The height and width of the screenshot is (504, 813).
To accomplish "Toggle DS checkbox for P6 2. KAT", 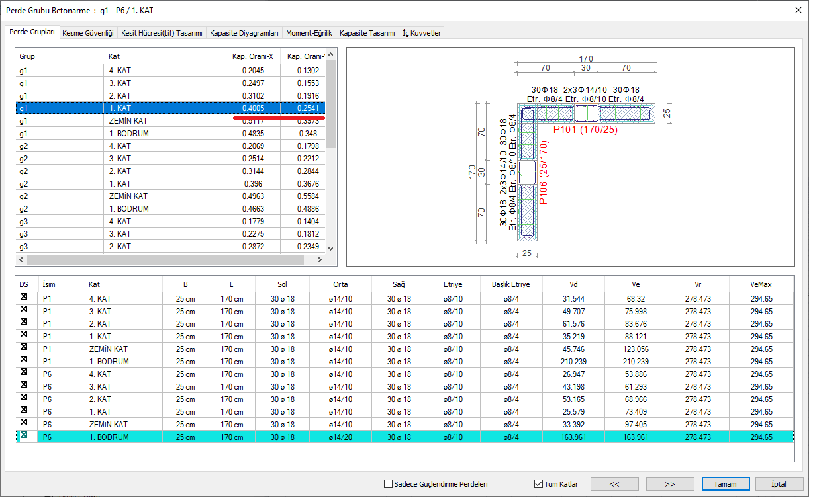I will [x=24, y=399].
